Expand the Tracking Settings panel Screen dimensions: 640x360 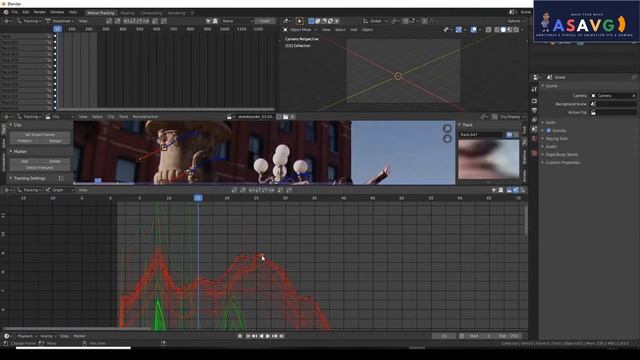click(x=29, y=178)
